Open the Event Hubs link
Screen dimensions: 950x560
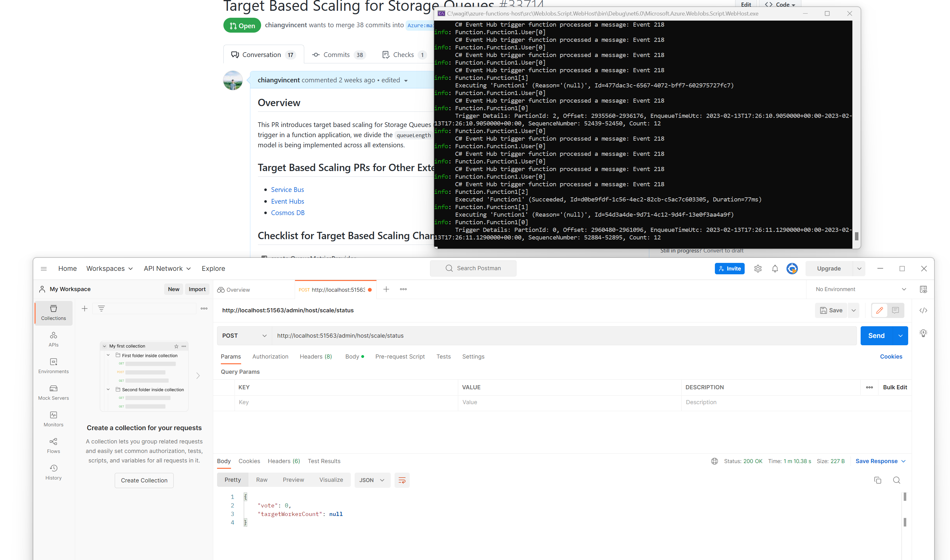pyautogui.click(x=287, y=201)
